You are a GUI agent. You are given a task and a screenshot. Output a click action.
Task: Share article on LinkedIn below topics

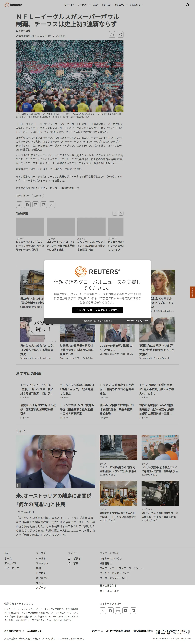[36, 204]
